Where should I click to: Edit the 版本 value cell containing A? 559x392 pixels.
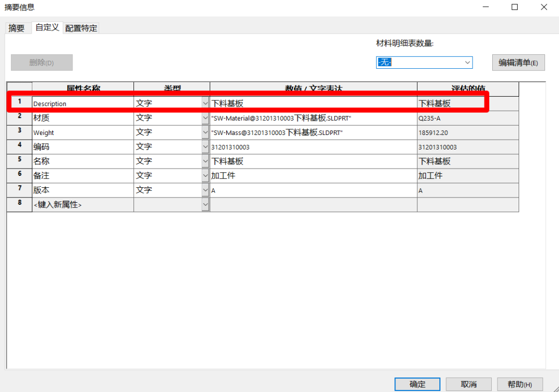pos(313,190)
